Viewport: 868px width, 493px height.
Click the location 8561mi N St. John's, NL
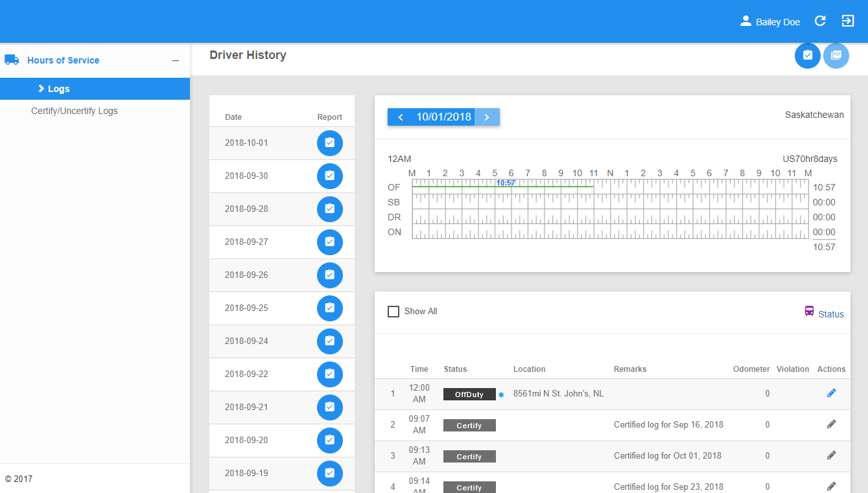tap(558, 393)
